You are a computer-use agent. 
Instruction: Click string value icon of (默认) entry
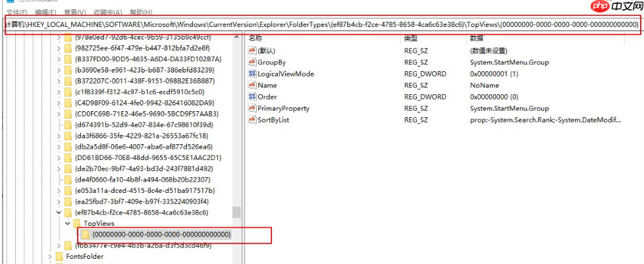click(252, 51)
